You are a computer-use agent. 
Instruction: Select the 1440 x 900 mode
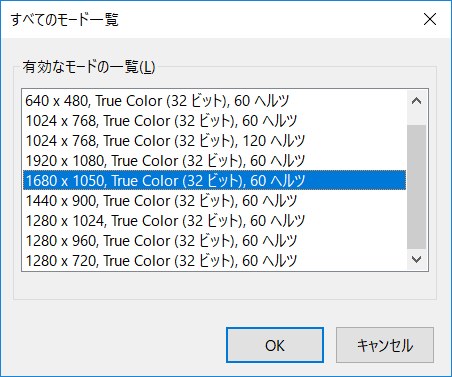pos(215,201)
